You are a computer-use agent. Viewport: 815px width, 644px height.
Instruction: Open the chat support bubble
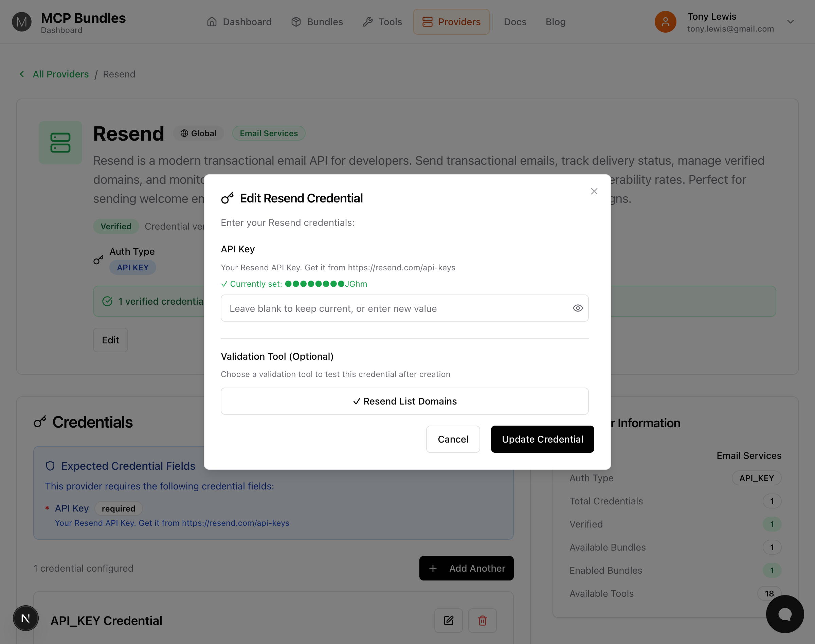pos(785,614)
